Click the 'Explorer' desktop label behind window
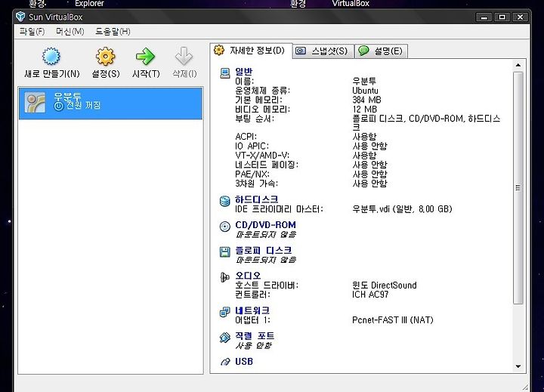544x392 pixels. [x=89, y=4]
